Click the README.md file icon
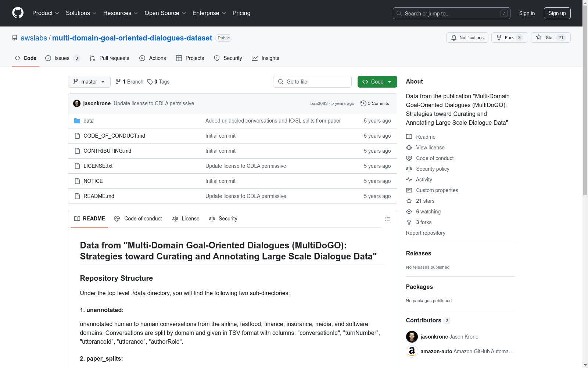This screenshot has height=368, width=588. (77, 196)
